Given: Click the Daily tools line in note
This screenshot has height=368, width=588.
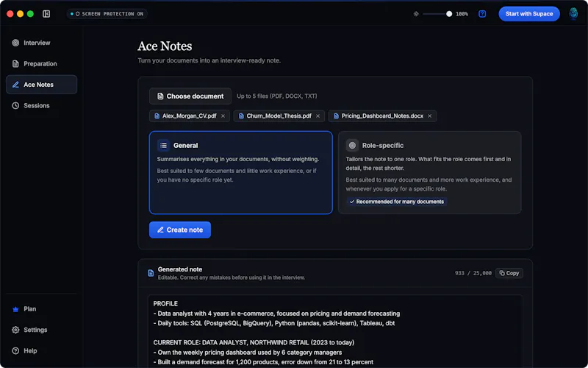Looking at the screenshot, I should point(274,323).
